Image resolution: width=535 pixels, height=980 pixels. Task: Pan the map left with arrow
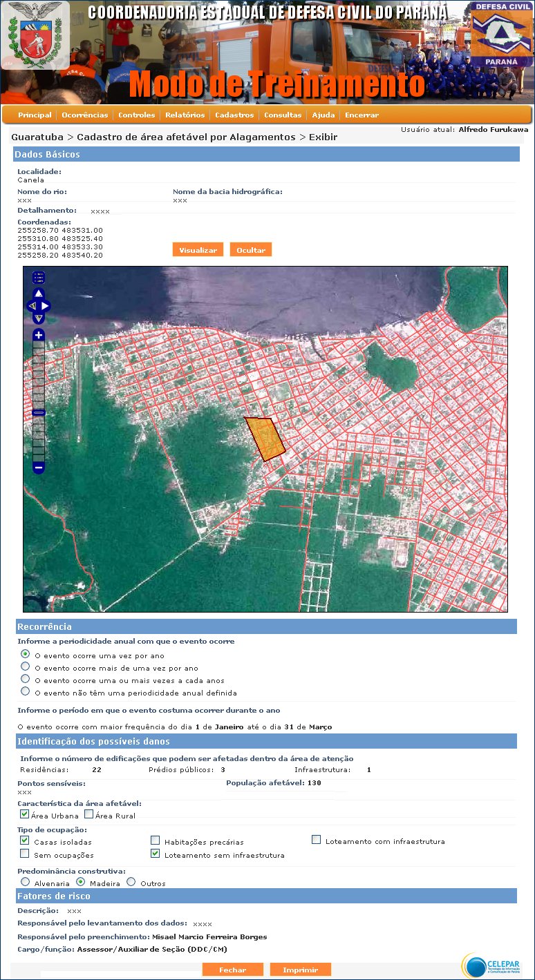(31, 305)
